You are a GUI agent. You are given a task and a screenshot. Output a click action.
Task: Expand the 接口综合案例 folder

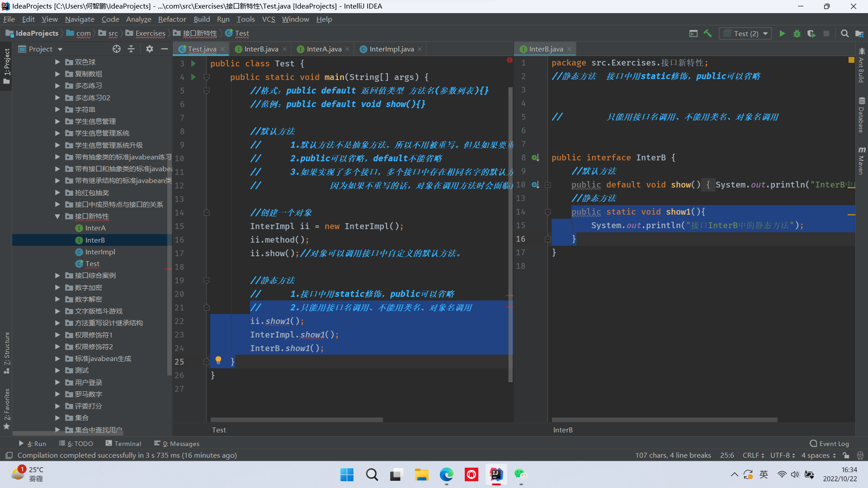57,276
